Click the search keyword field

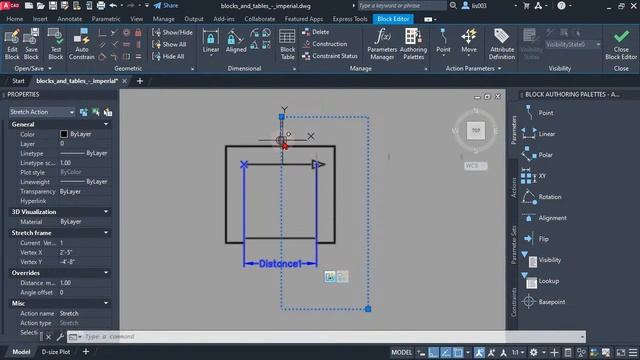click(401, 6)
